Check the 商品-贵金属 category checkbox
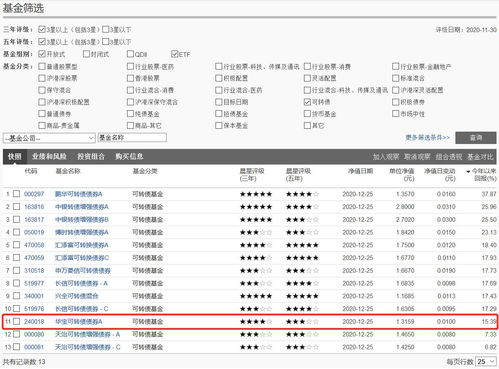Image resolution: width=499 pixels, height=369 pixels. [42, 125]
